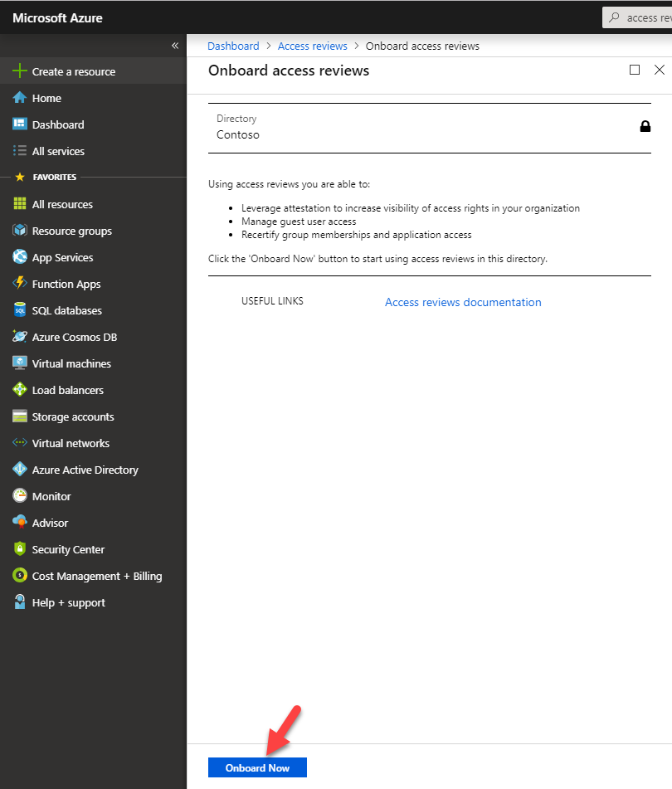Image resolution: width=672 pixels, height=789 pixels.
Task: Open SQL databases label in sidebar
Action: point(67,310)
